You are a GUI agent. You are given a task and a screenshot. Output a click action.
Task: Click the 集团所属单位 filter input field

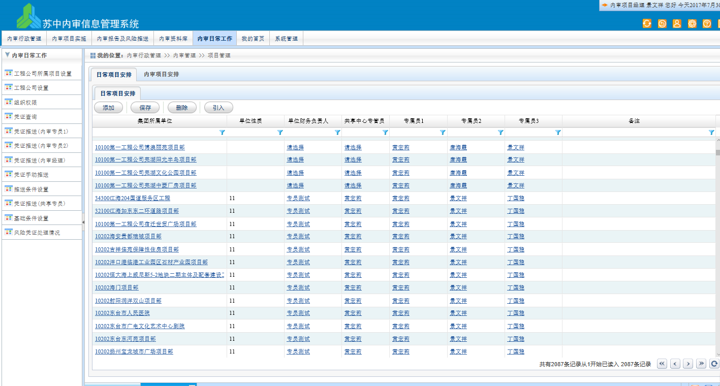click(156, 132)
